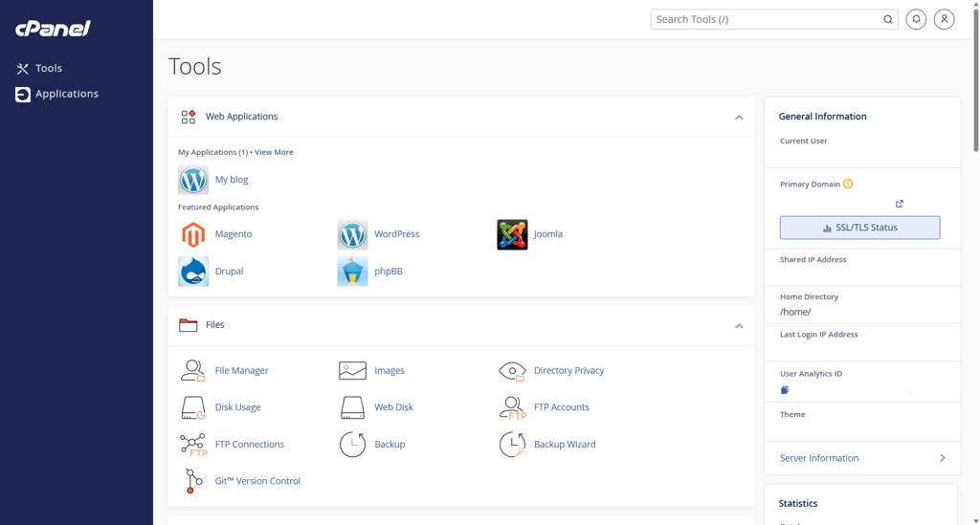Click the General Information heading
980x525 pixels.
(822, 117)
